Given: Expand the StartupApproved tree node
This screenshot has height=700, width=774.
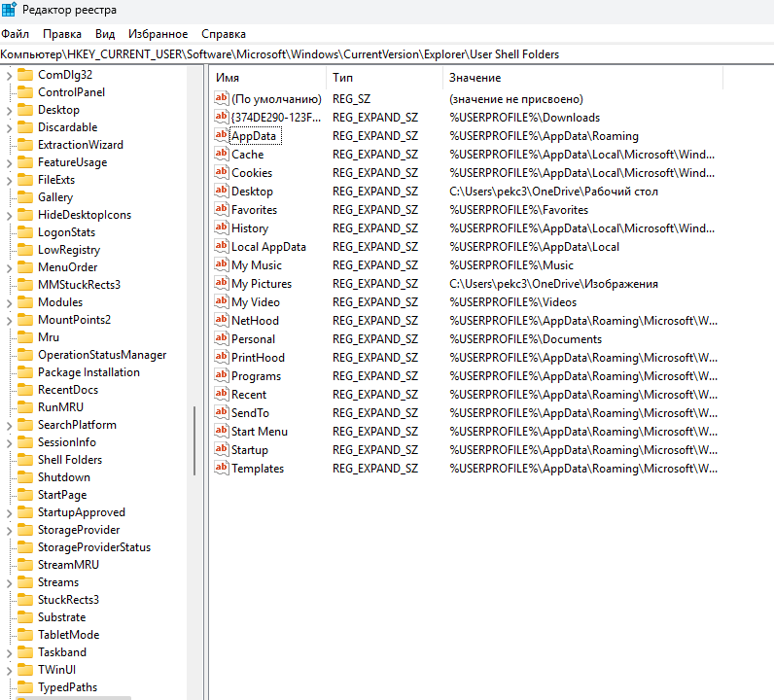Looking at the screenshot, I should pos(9,513).
